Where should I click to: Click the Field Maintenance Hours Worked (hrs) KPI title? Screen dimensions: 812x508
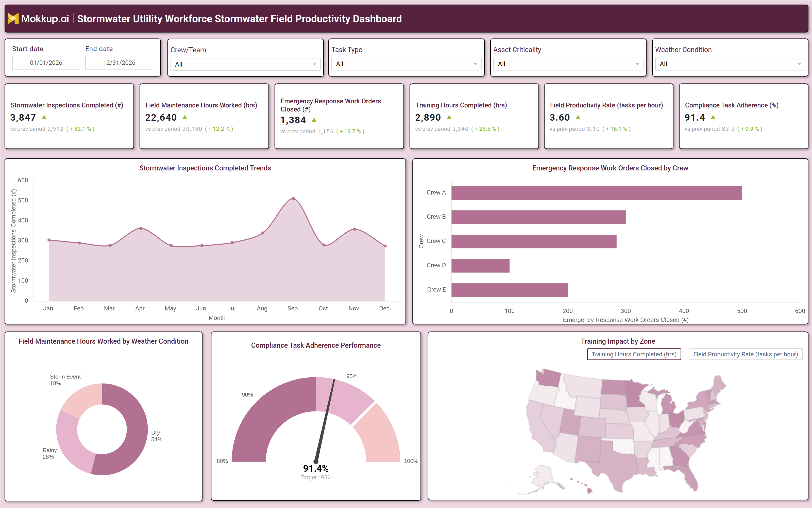pyautogui.click(x=201, y=105)
